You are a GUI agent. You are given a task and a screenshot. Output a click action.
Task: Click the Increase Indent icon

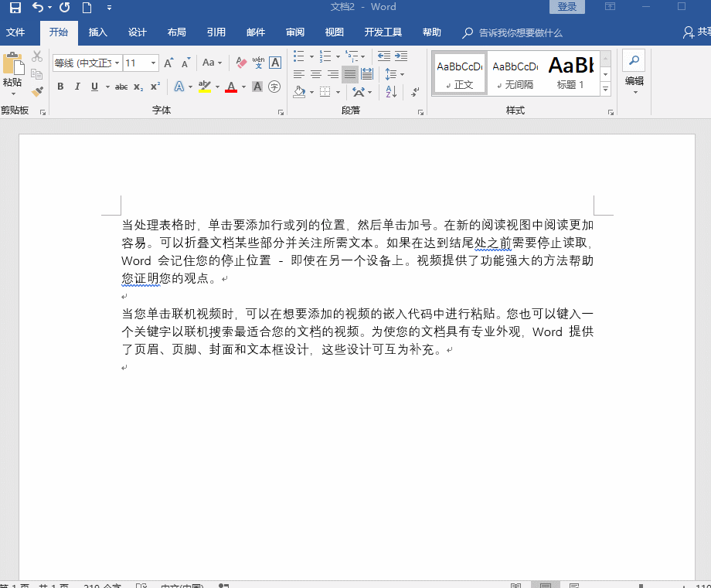401,56
